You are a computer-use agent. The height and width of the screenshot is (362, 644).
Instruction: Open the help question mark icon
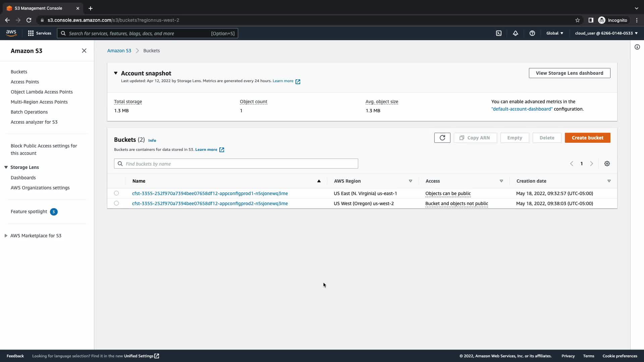(532, 33)
